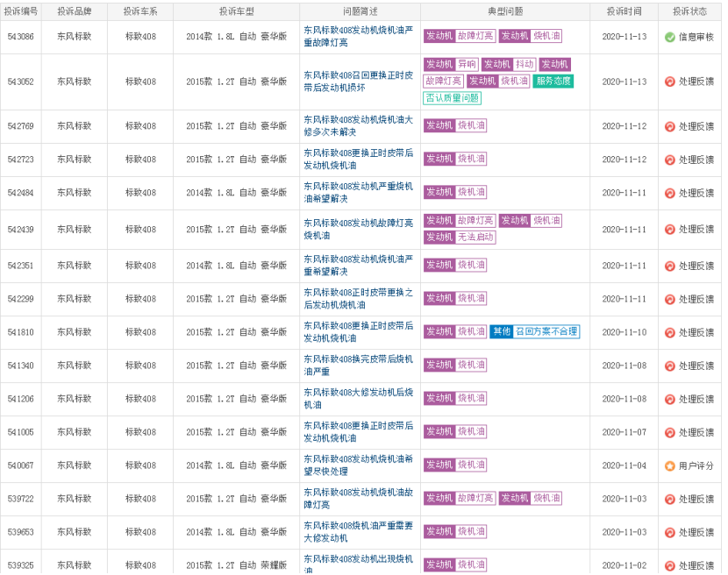Open complaint link 东风标致408发动机故障灯亮烧机油
The image size is (728, 575).
click(x=358, y=230)
